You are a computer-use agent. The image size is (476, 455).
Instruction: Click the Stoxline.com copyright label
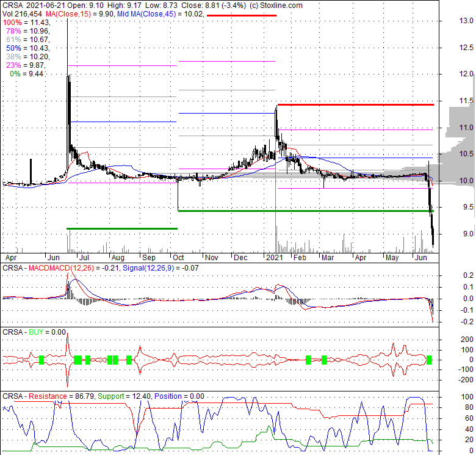[276, 5]
